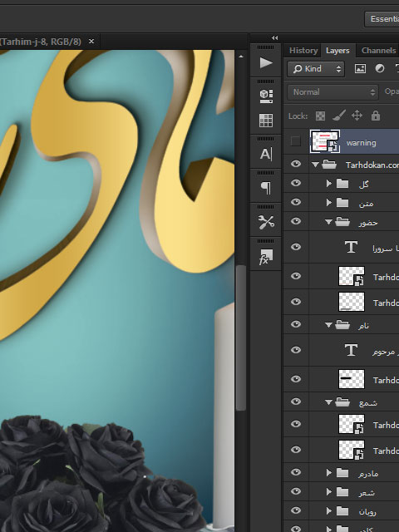Expand the گل layer group

point(328,184)
